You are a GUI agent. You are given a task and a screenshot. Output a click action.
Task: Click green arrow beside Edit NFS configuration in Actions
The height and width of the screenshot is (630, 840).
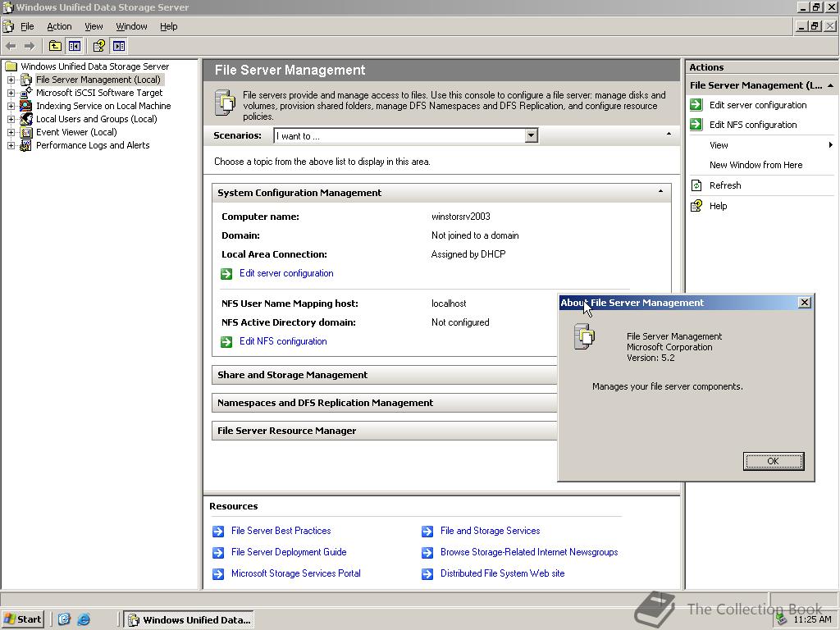(x=696, y=125)
